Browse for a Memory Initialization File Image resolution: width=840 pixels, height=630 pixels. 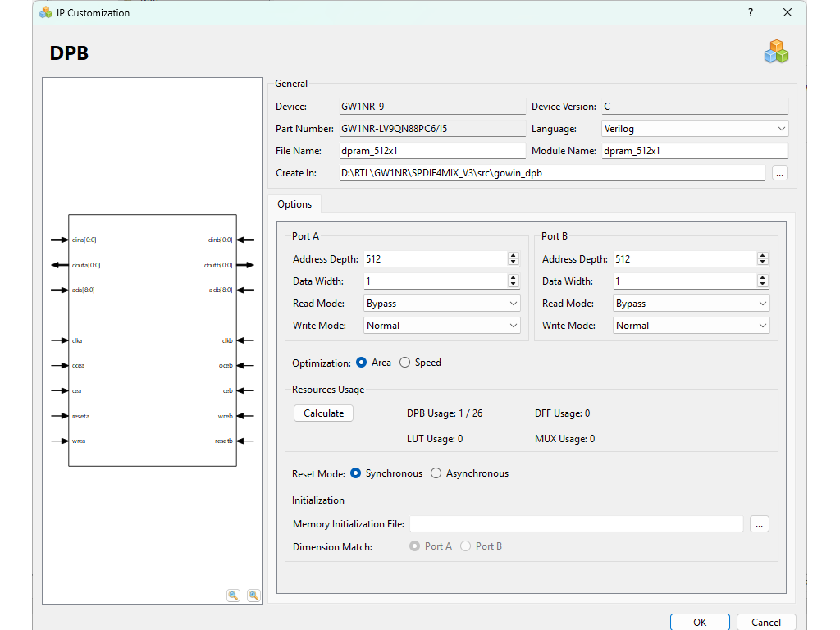760,524
